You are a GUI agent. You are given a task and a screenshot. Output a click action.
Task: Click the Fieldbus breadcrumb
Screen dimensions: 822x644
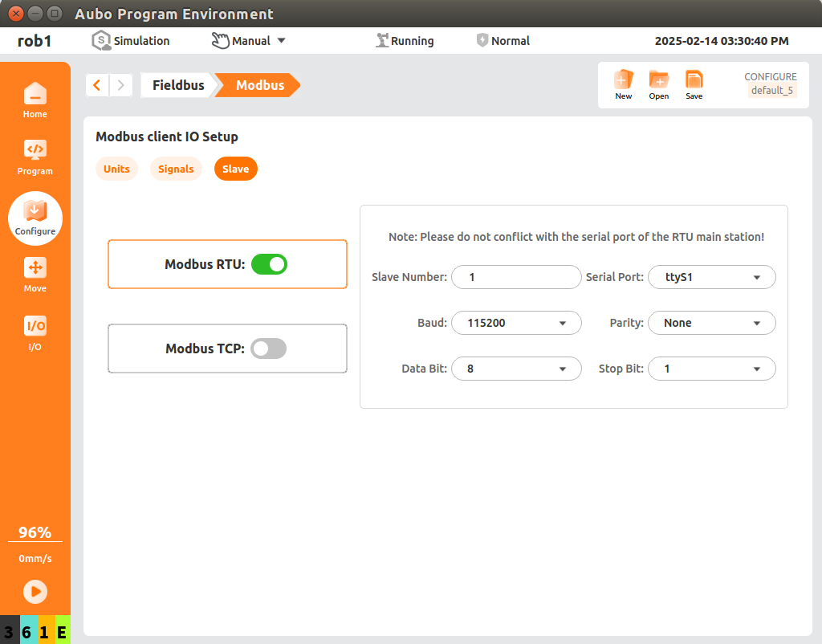[178, 85]
